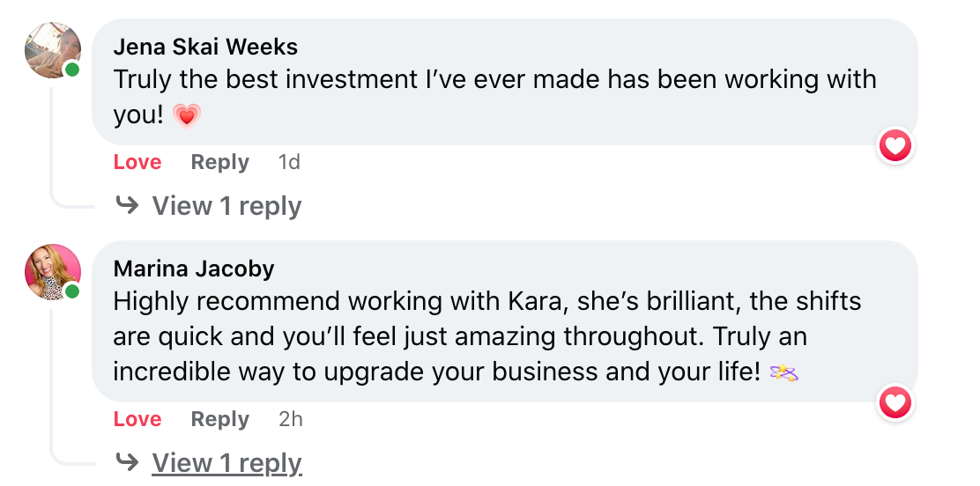
Task: Click the heart reaction badge on Jena's comment
Action: click(895, 145)
